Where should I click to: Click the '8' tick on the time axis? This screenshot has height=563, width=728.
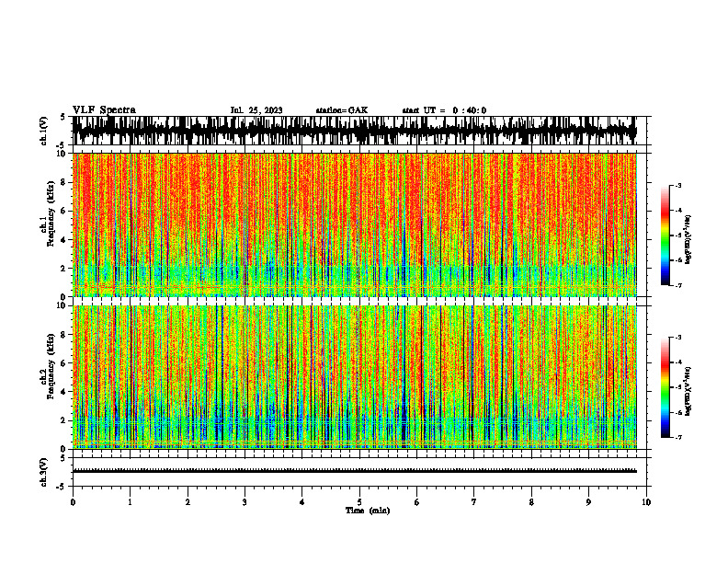coord(531,502)
